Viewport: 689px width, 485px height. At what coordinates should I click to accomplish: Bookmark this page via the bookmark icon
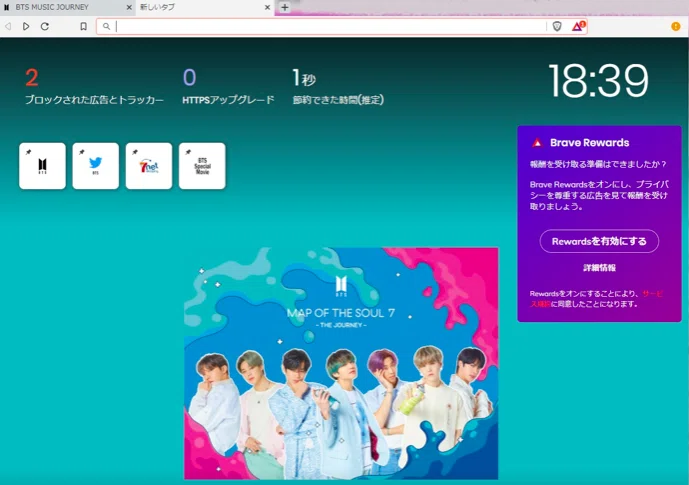point(83,26)
